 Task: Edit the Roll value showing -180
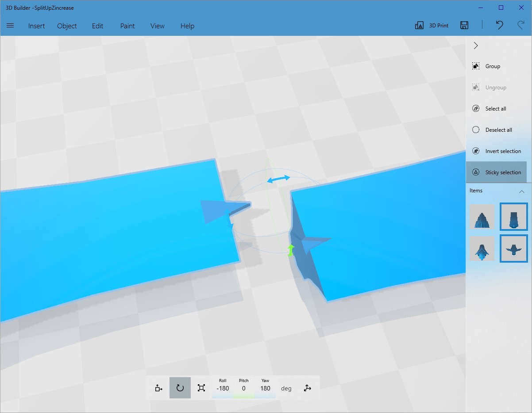pos(222,388)
